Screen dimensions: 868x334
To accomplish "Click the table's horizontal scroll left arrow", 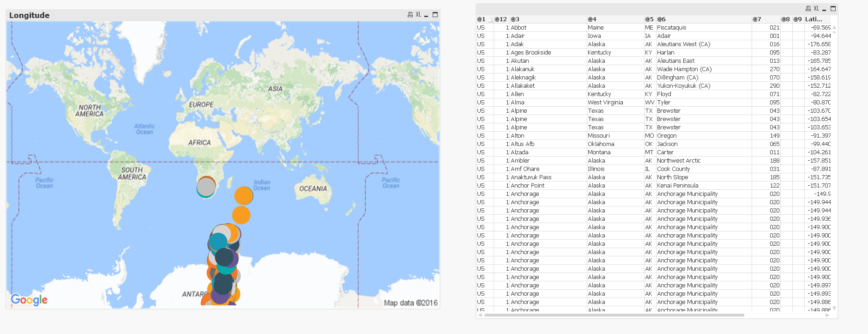I will pyautogui.click(x=480, y=315).
